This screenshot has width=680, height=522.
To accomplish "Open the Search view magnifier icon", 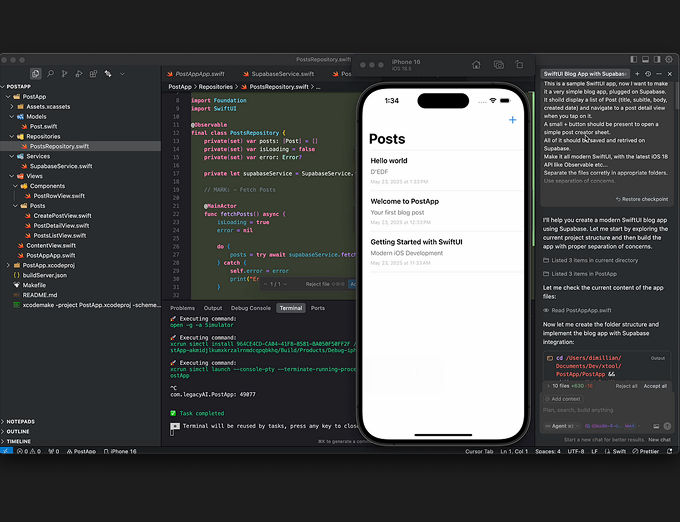I will [50, 74].
